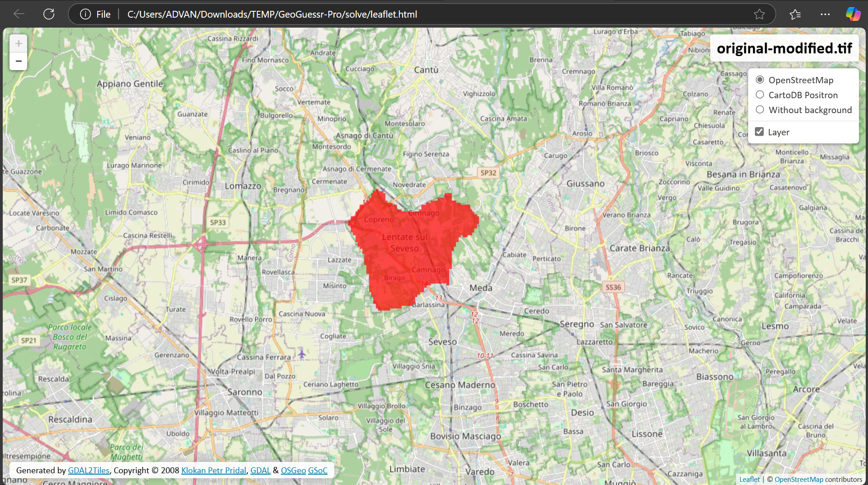Go back to the previous page
This screenshot has height=485, width=868.
(x=19, y=14)
